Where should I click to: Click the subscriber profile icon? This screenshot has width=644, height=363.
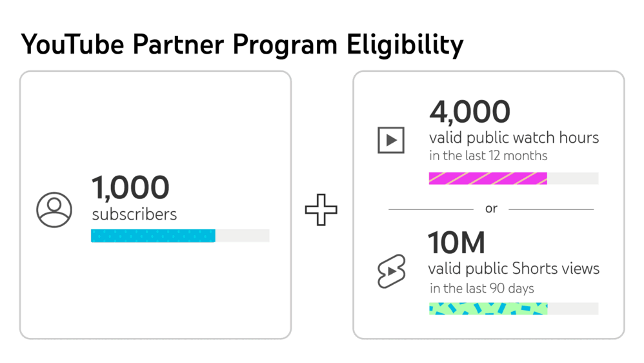tap(54, 209)
